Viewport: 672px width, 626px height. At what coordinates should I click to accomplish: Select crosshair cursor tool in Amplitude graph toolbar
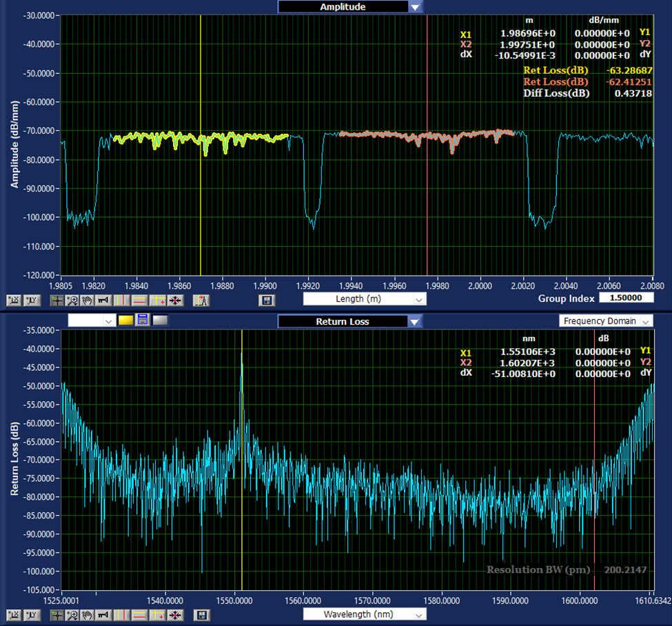pyautogui.click(x=57, y=301)
